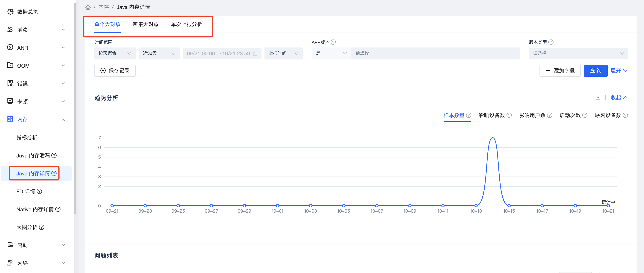Open 大图分析 in sidebar

pos(27,227)
